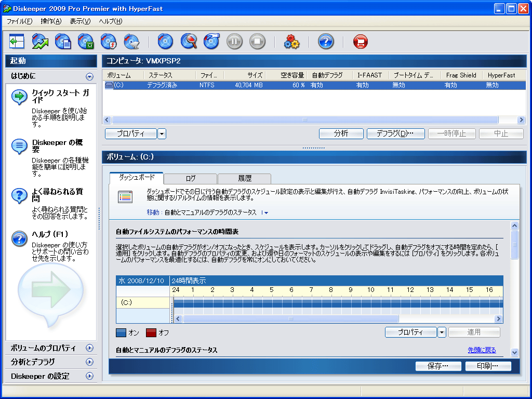
Task: Open help from the blue question-mark icon
Action: (x=326, y=42)
